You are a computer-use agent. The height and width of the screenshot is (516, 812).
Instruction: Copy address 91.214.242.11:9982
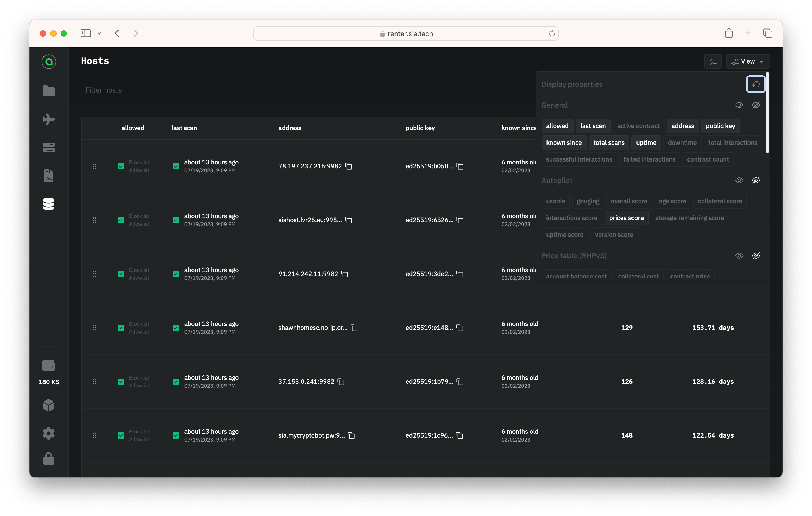click(345, 274)
